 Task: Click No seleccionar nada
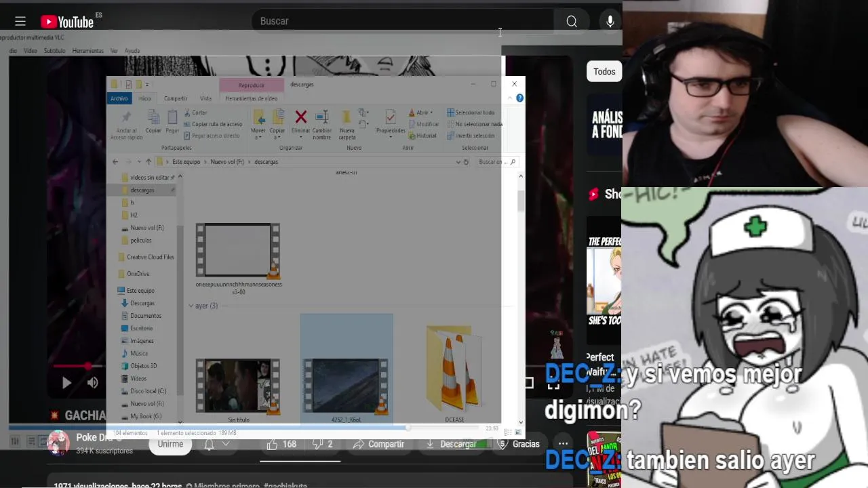(475, 124)
